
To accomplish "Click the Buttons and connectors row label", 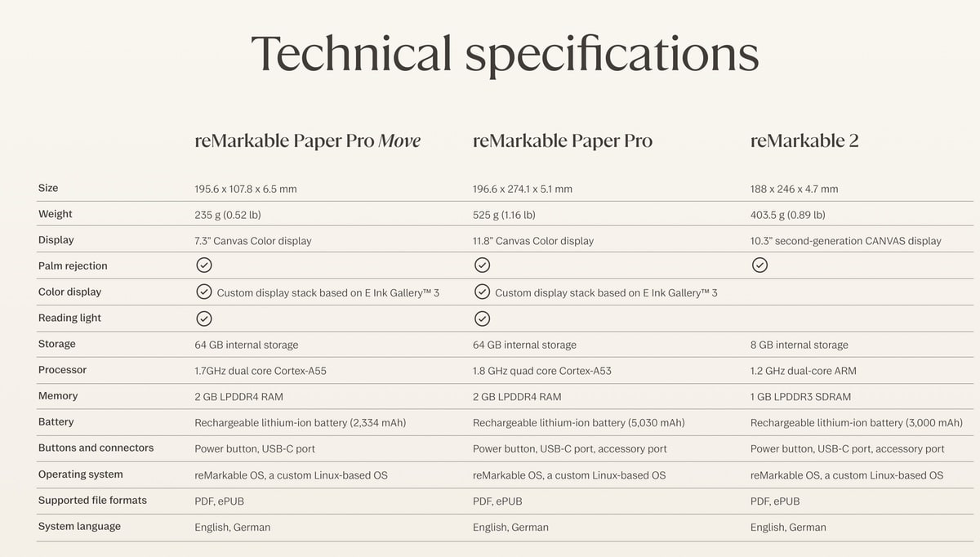I will click(96, 448).
